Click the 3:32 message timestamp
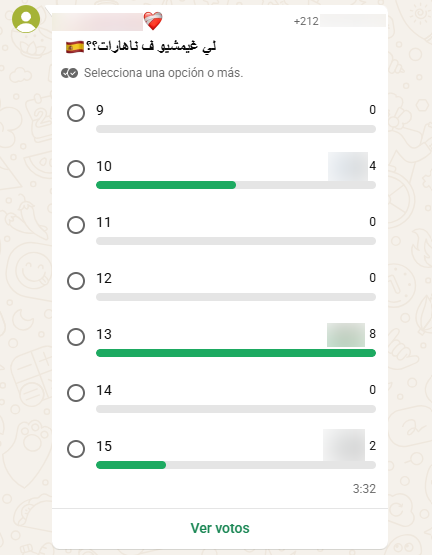Viewport: 432px width, 555px height. [364, 489]
